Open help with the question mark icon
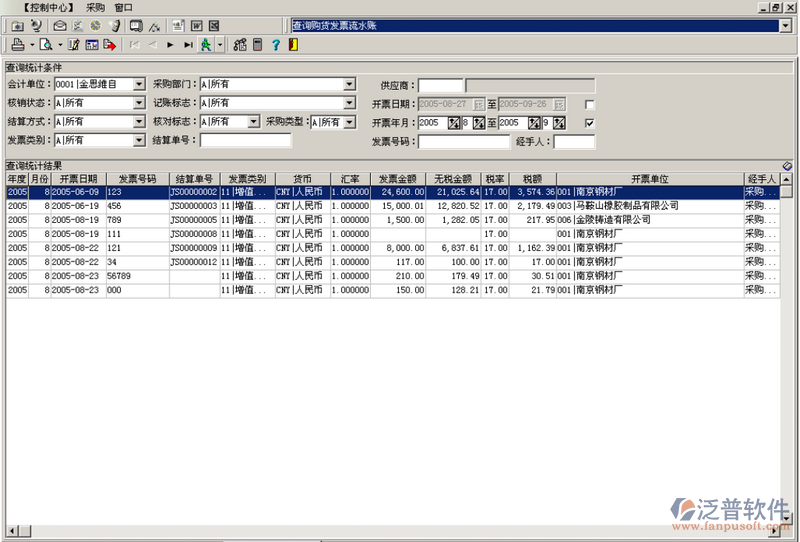Screen dimensions: 800x542 coord(275,45)
